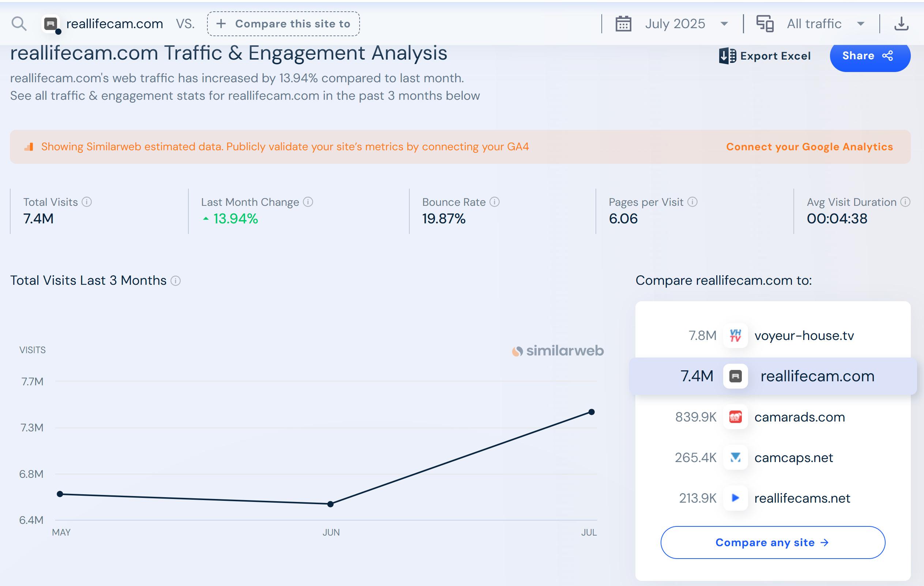Click Total Visits info icon
Screen dimensions: 924x586
tap(87, 202)
